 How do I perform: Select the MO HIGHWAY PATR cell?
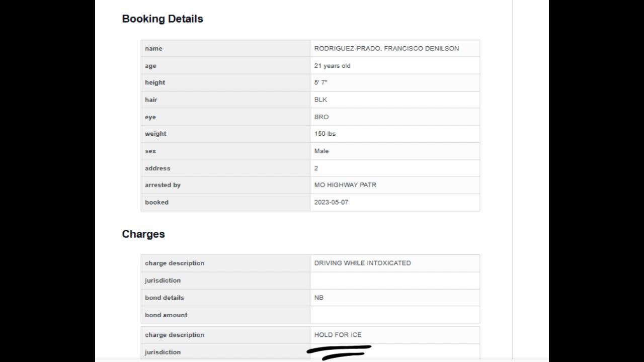pos(345,185)
